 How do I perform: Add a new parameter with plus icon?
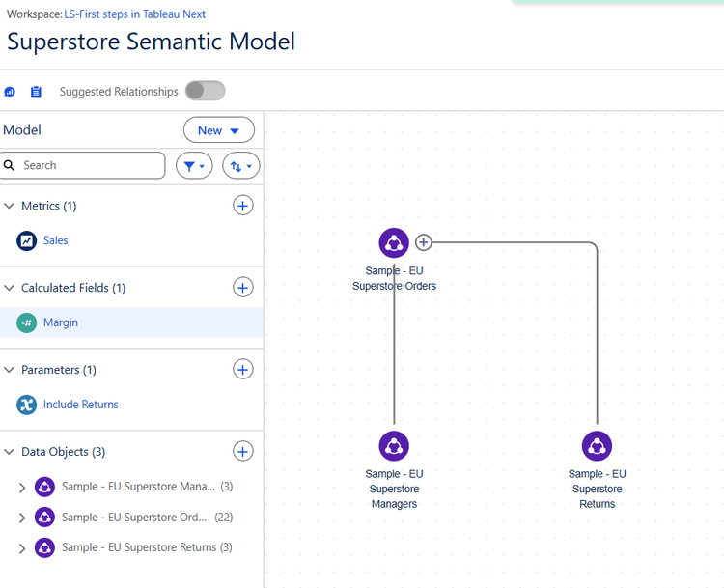[243, 370]
